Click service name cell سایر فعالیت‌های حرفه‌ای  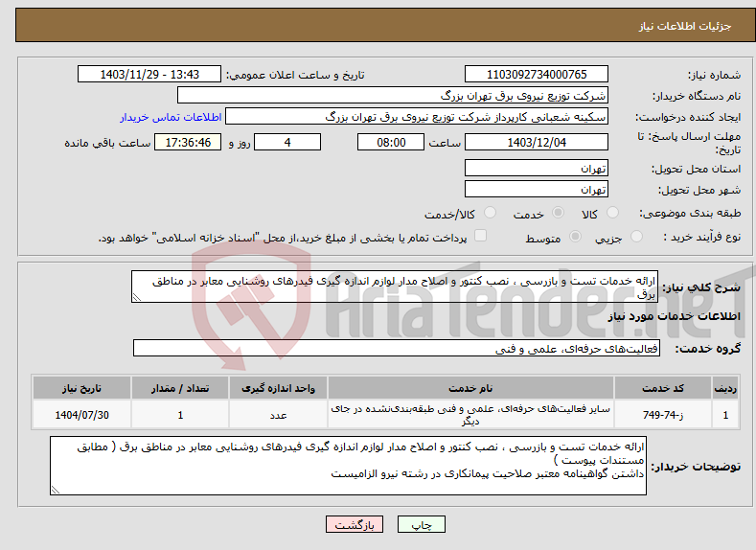(470, 415)
